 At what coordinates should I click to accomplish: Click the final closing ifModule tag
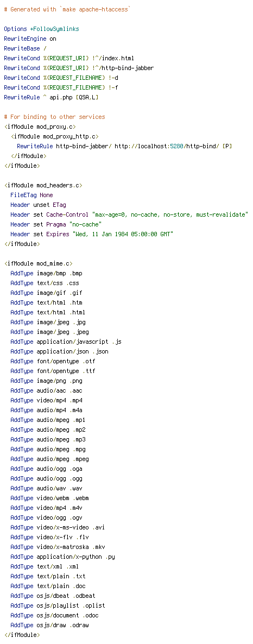22,635
